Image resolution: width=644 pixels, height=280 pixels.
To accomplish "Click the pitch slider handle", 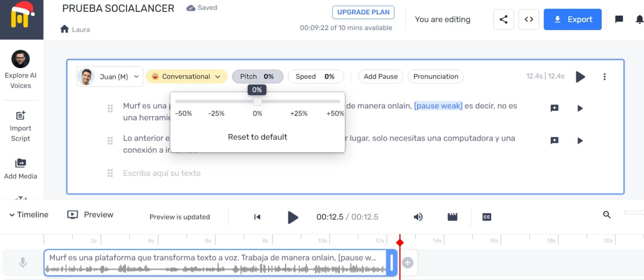I will [257, 101].
